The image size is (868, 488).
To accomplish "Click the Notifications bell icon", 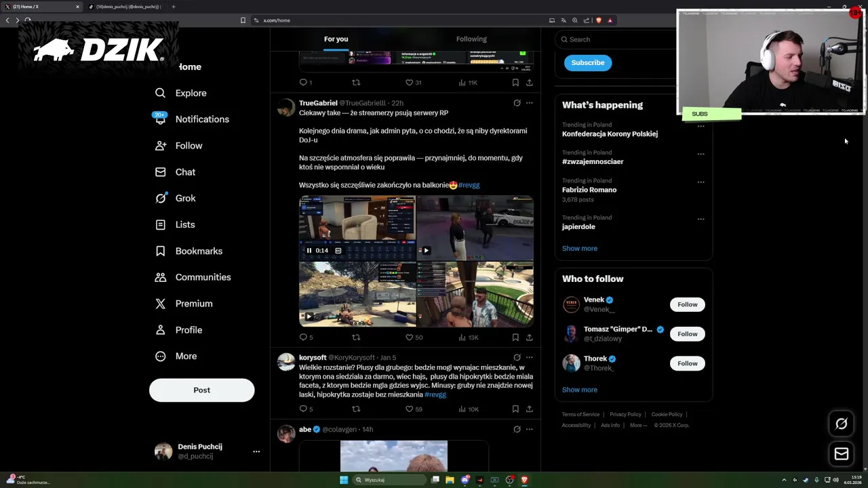I will (160, 119).
